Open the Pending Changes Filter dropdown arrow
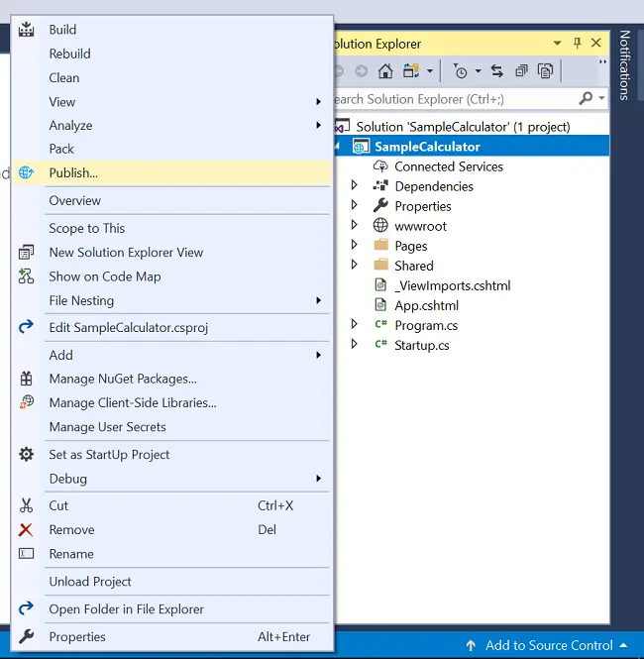Image resolution: width=644 pixels, height=659 pixels. coord(479,71)
